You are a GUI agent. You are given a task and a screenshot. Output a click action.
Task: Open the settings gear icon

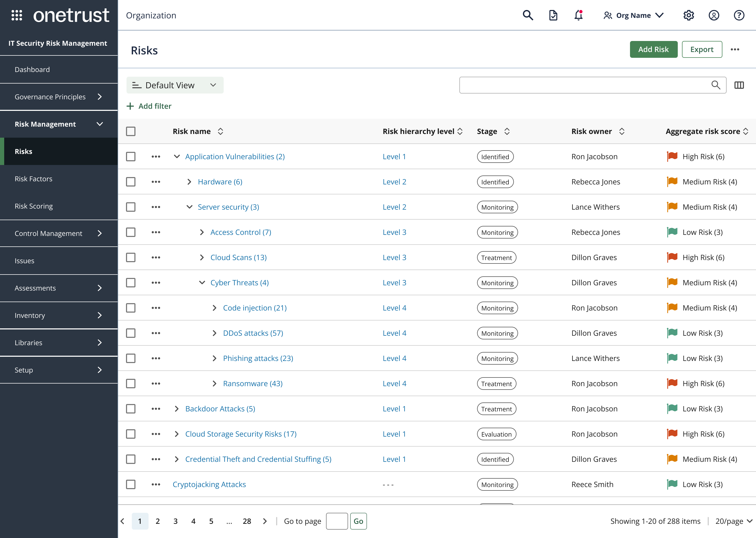689,15
